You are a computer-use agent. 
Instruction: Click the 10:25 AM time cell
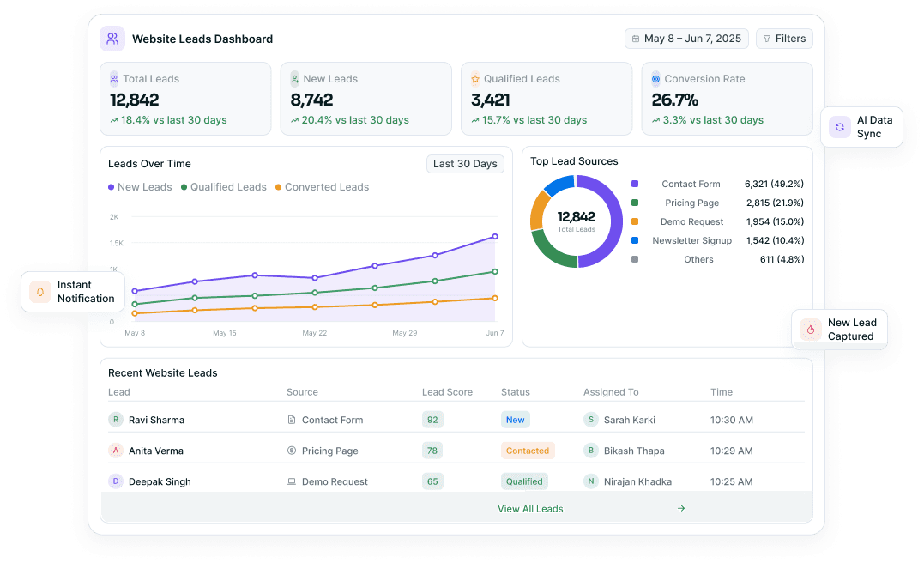tap(731, 481)
